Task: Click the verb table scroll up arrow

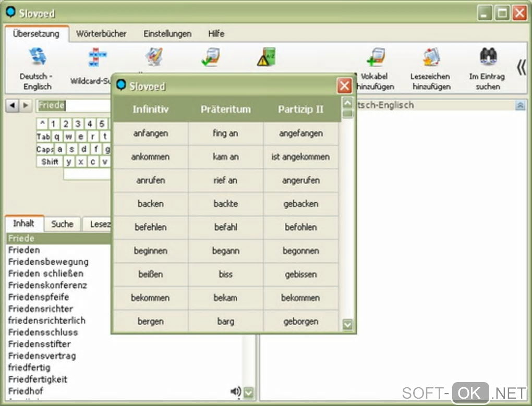Action: pos(347,102)
